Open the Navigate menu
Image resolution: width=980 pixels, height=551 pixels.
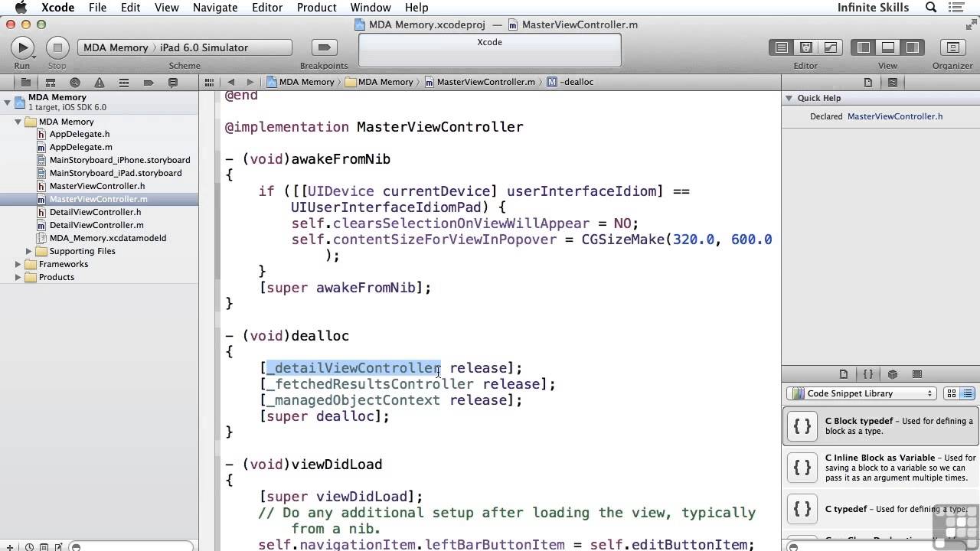click(215, 8)
